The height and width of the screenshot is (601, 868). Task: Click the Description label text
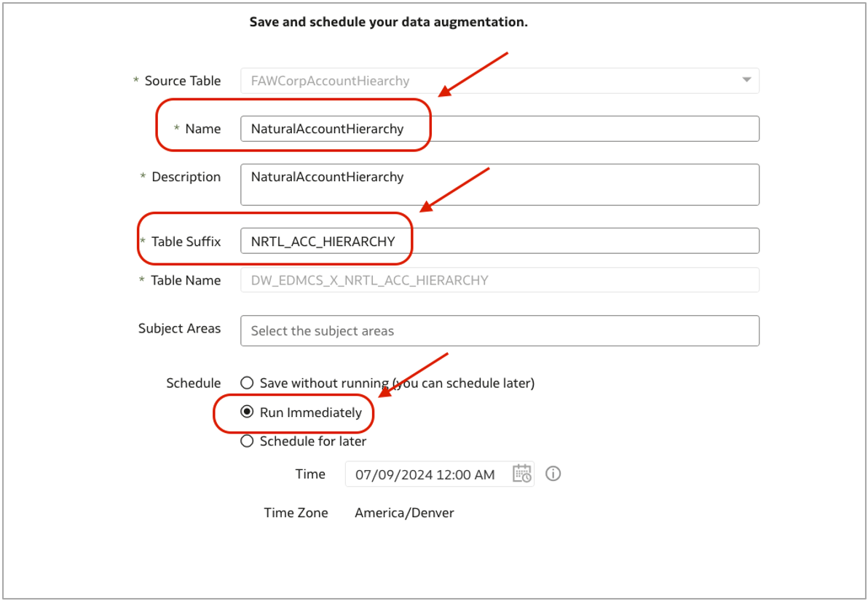[x=186, y=177]
